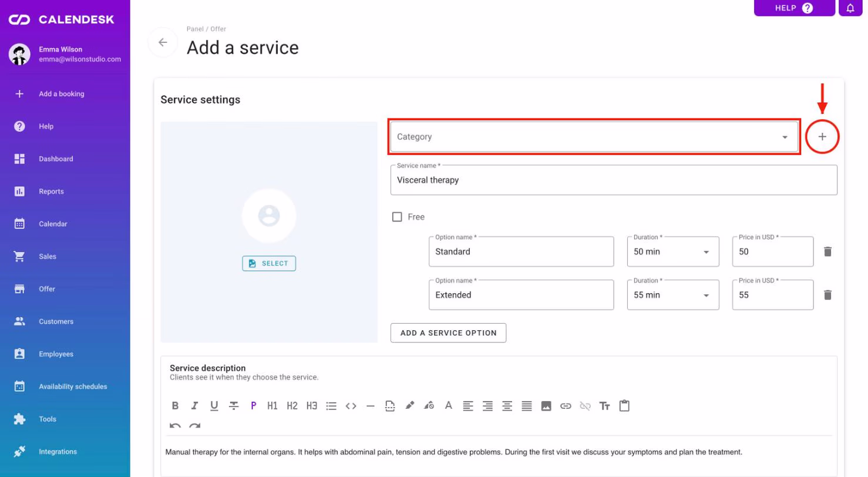Delete the Extended service option
This screenshot has height=477, width=868.
827,295
